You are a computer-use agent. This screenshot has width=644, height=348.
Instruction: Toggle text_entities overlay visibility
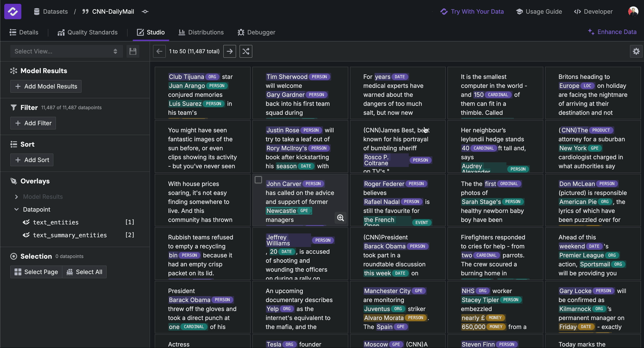26,222
